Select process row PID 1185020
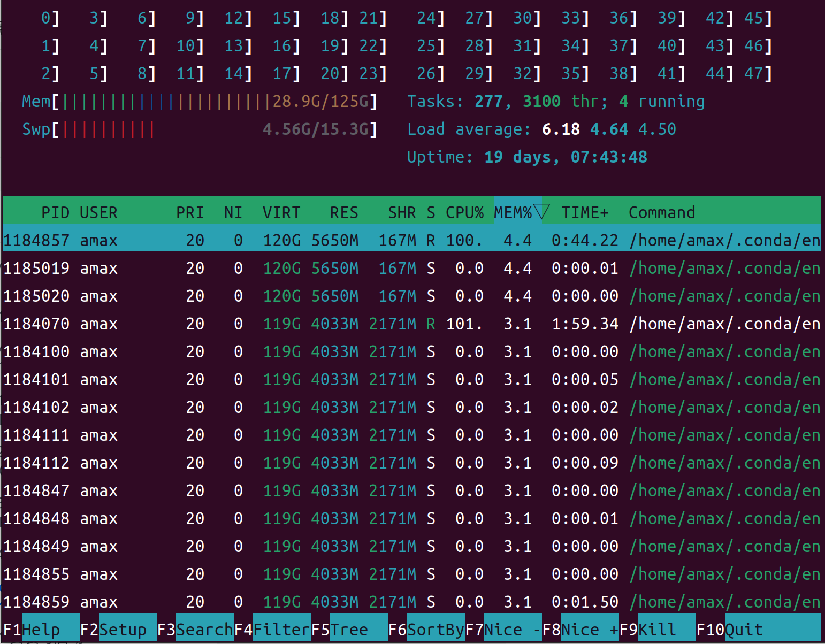Viewport: 825px width, 644px height. (x=412, y=296)
